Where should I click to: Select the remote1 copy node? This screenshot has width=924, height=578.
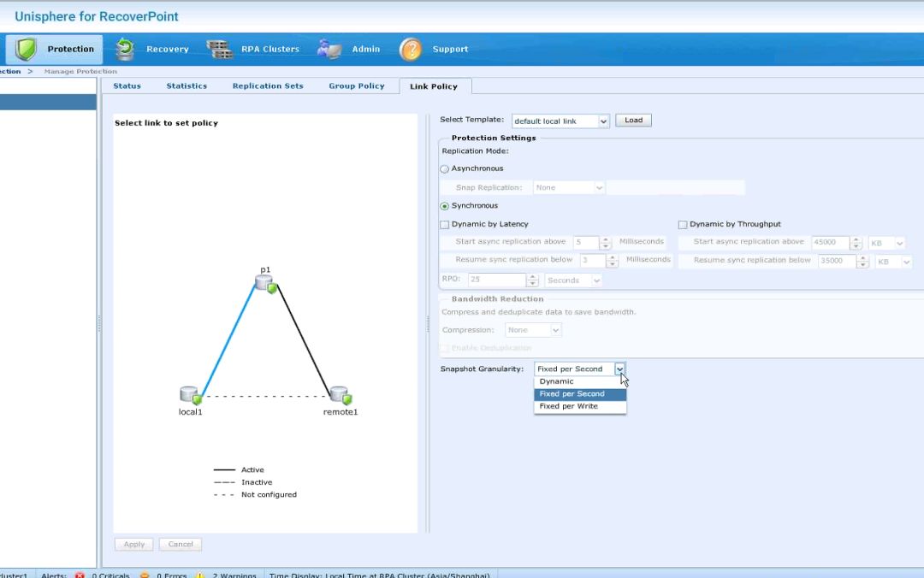click(341, 395)
